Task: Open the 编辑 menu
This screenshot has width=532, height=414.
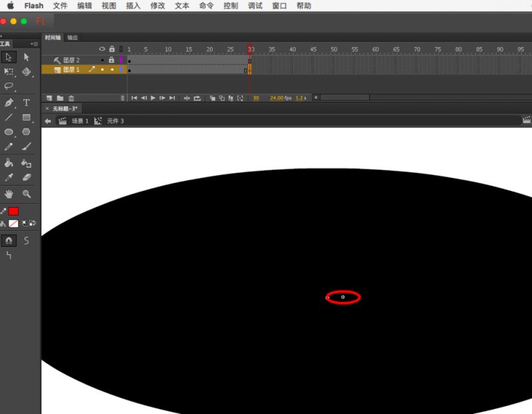Action: click(x=84, y=6)
